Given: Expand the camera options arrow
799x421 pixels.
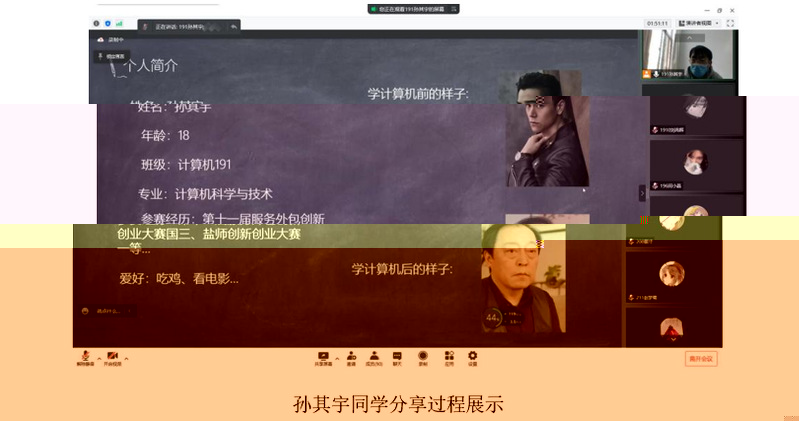Looking at the screenshot, I should click(126, 358).
